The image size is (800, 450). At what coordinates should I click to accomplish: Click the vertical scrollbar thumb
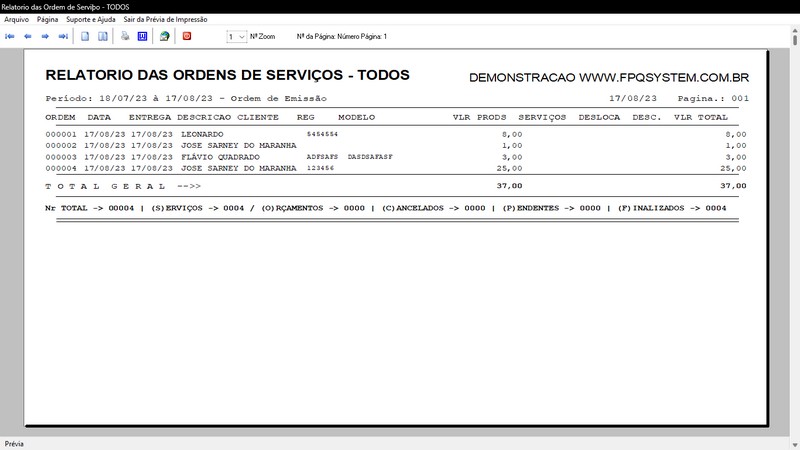click(795, 40)
